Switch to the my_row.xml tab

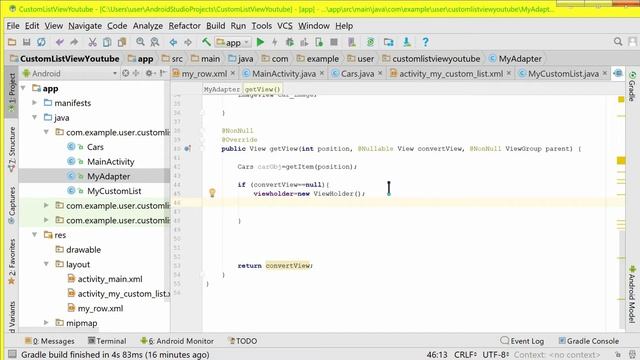point(204,73)
